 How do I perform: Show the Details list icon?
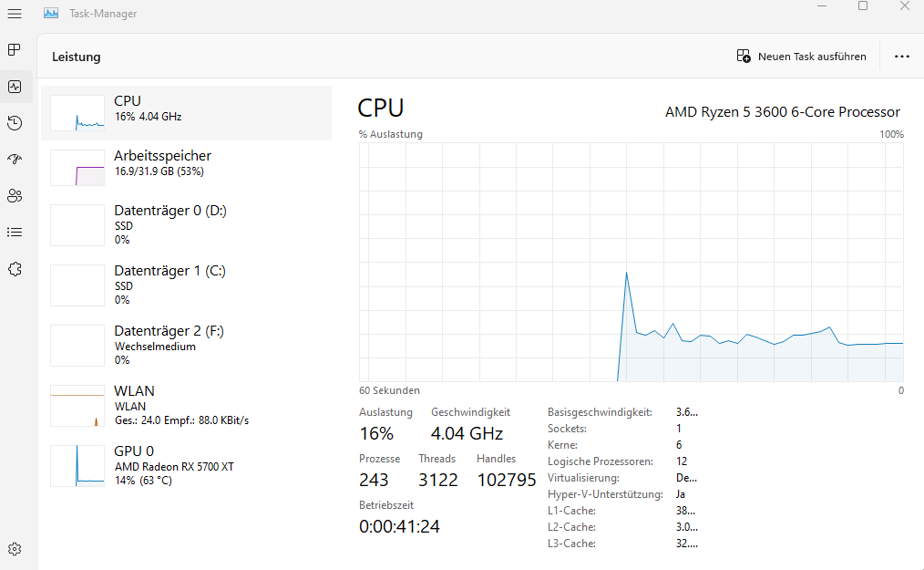coord(15,232)
